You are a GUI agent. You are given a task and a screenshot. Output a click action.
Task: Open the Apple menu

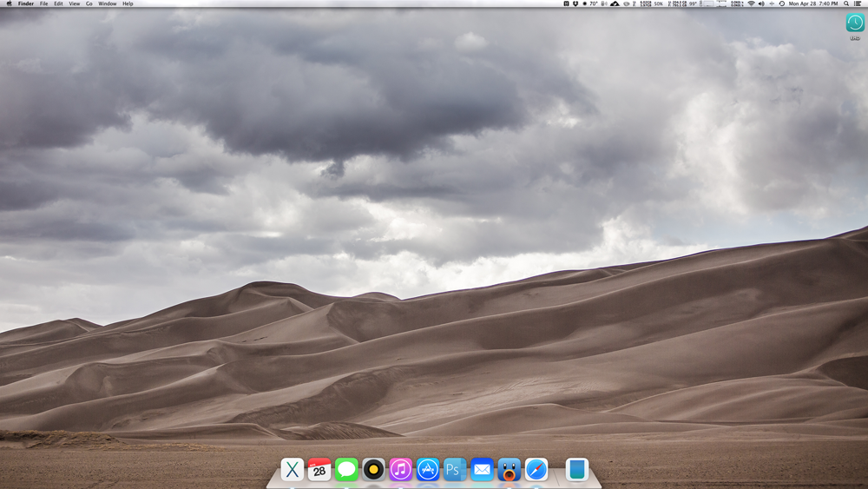pyautogui.click(x=9, y=3)
